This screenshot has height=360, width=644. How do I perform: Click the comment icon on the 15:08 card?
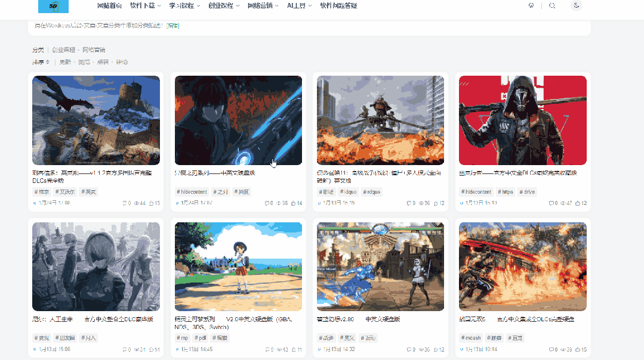pyautogui.click(x=125, y=350)
